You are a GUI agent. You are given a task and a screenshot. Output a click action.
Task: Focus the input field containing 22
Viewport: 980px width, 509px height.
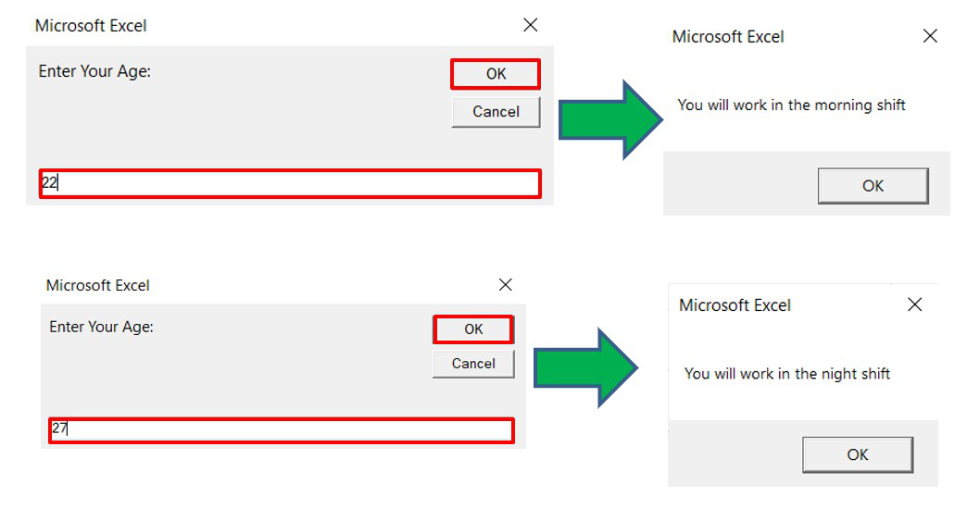click(290, 183)
